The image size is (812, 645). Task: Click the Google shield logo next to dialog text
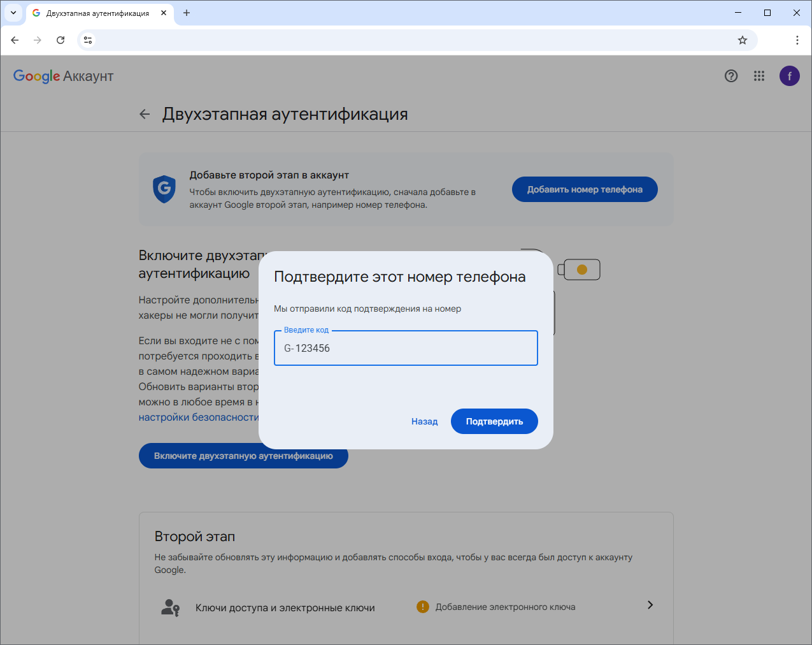pos(164,189)
